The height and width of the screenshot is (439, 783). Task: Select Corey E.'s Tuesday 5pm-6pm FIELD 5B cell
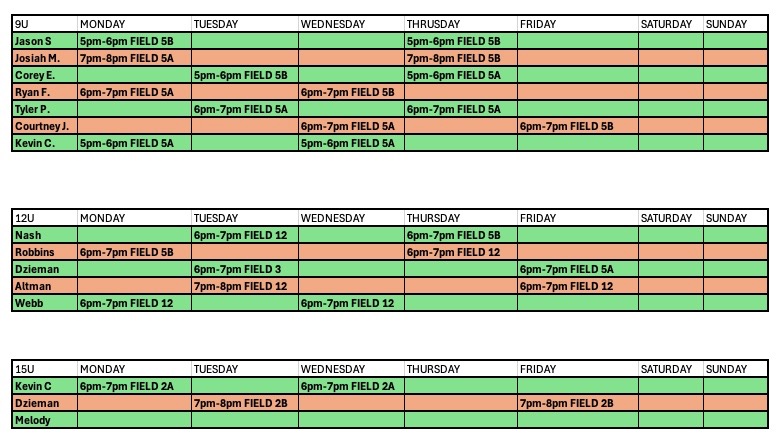click(x=244, y=75)
